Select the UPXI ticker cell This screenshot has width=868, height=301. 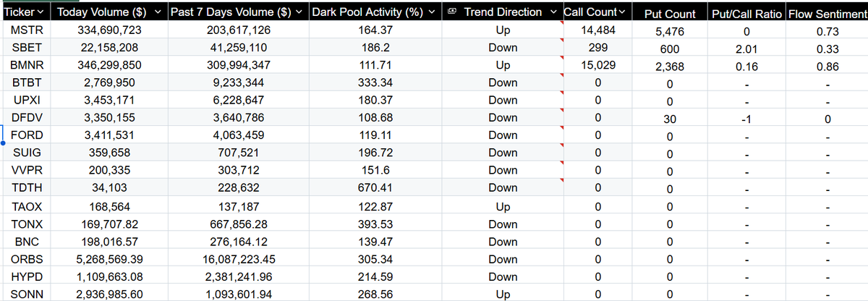click(27, 100)
